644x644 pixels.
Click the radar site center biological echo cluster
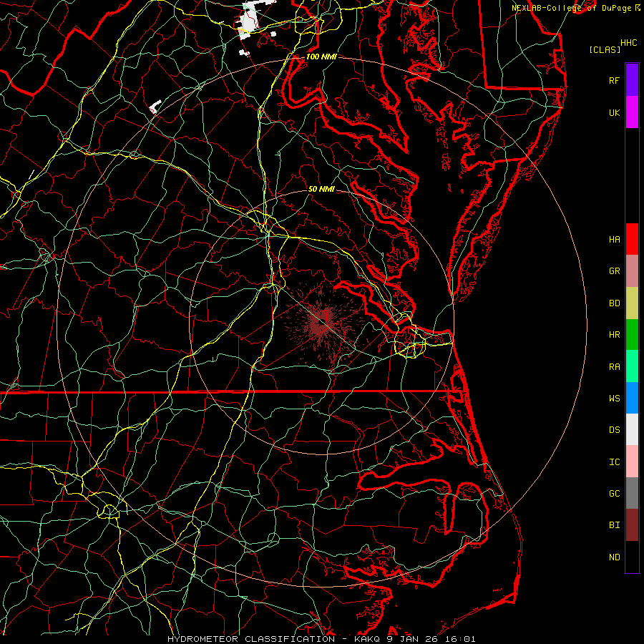coord(322,324)
